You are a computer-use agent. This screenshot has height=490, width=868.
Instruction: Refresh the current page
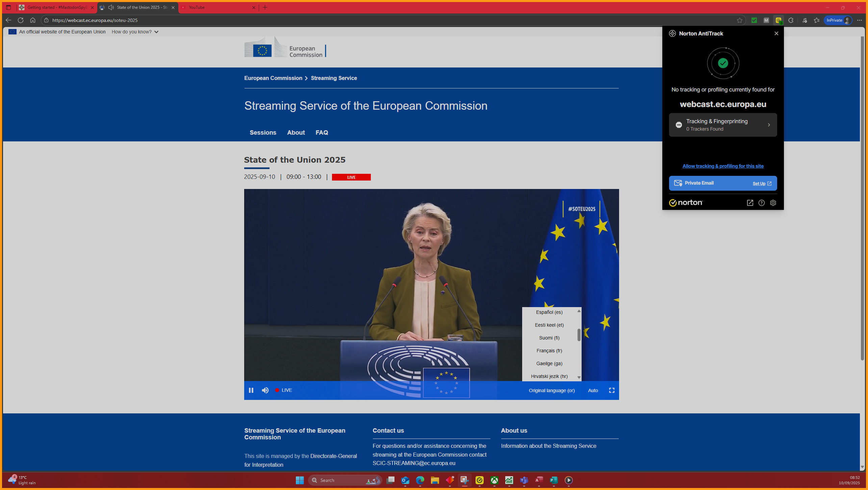coord(21,20)
